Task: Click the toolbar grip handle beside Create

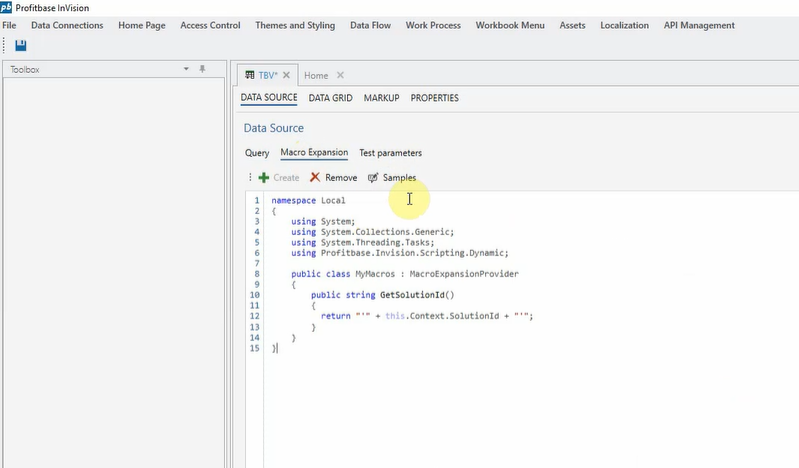Action: pyautogui.click(x=250, y=178)
